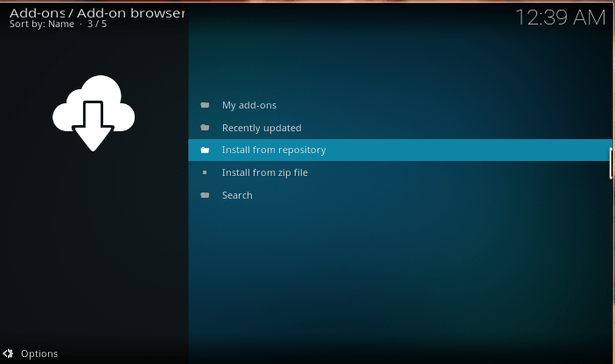Choose Install from zip file

399,172
